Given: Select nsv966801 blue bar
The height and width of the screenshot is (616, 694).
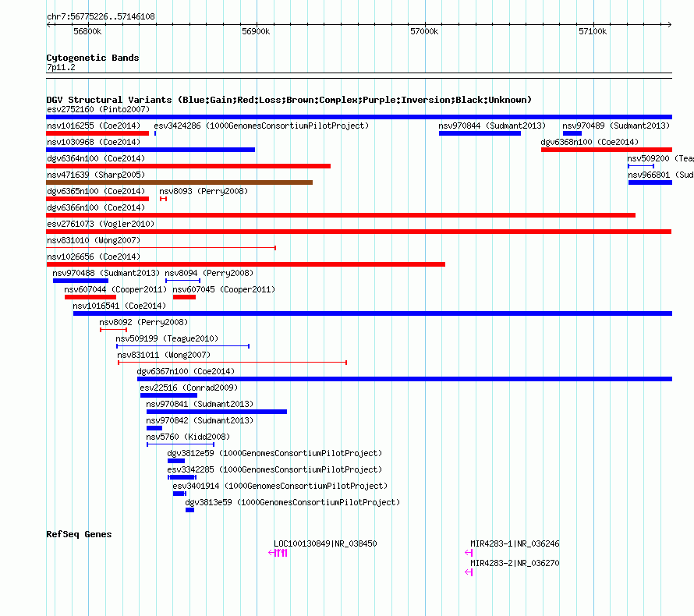Looking at the screenshot, I should coord(650,182).
